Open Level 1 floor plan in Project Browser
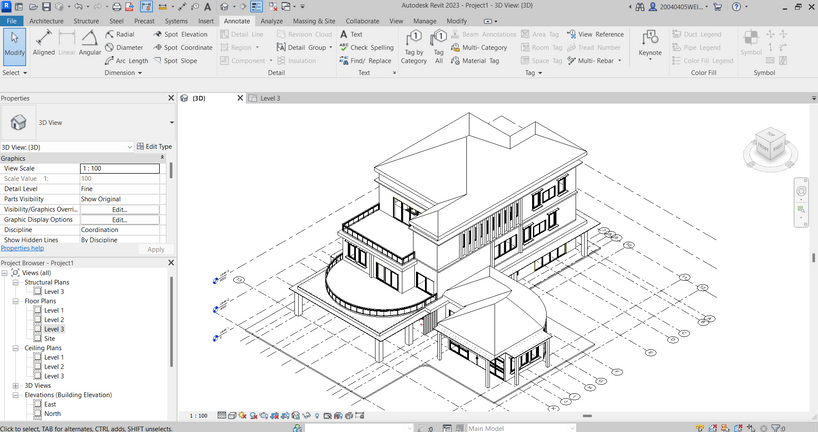Viewport: 818px width, 432px height. pos(53,310)
